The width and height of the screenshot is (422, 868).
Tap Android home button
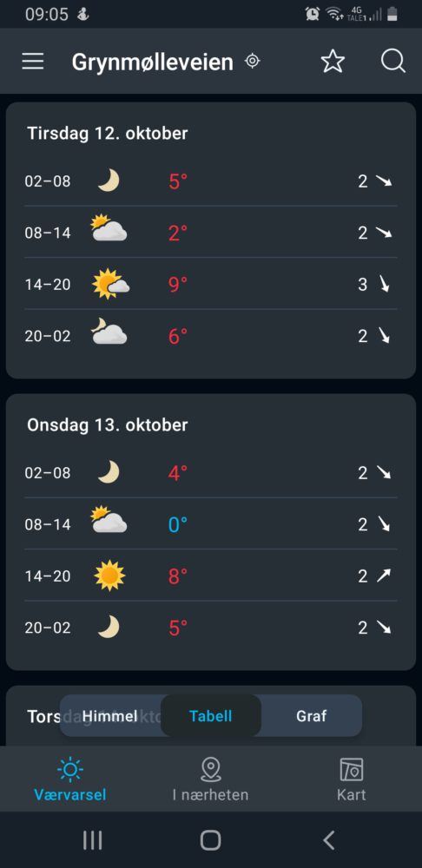pos(210,840)
